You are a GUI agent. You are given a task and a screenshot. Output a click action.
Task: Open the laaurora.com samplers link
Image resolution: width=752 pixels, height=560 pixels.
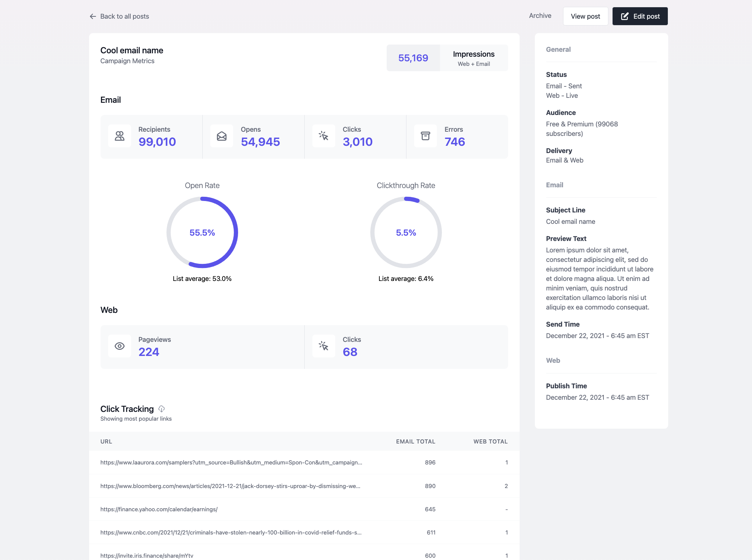click(x=231, y=463)
